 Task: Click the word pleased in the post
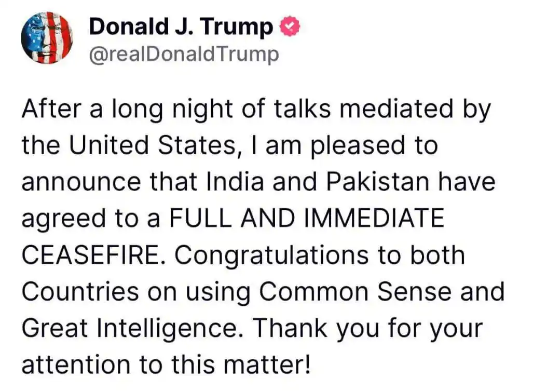(x=358, y=146)
